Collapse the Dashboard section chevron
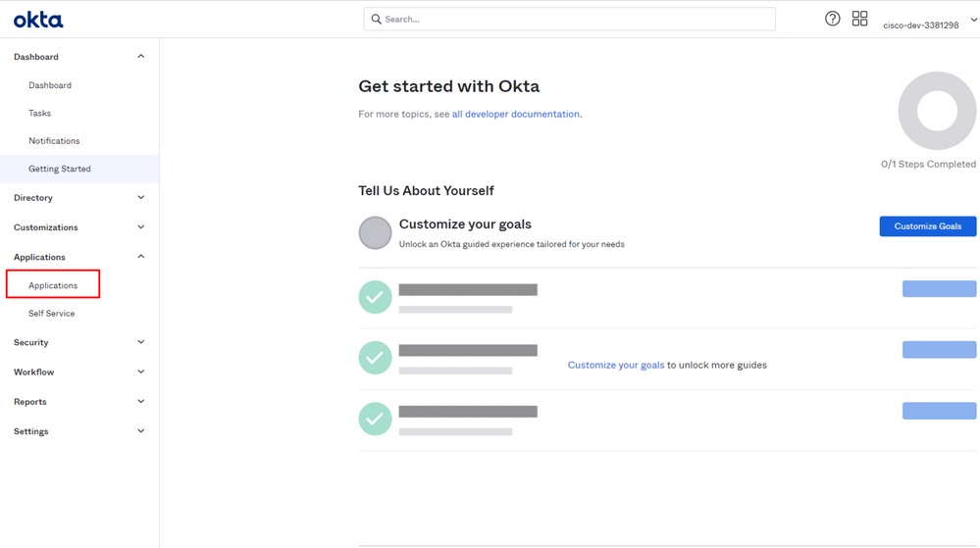Image resolution: width=980 pixels, height=548 pixels. 140,57
